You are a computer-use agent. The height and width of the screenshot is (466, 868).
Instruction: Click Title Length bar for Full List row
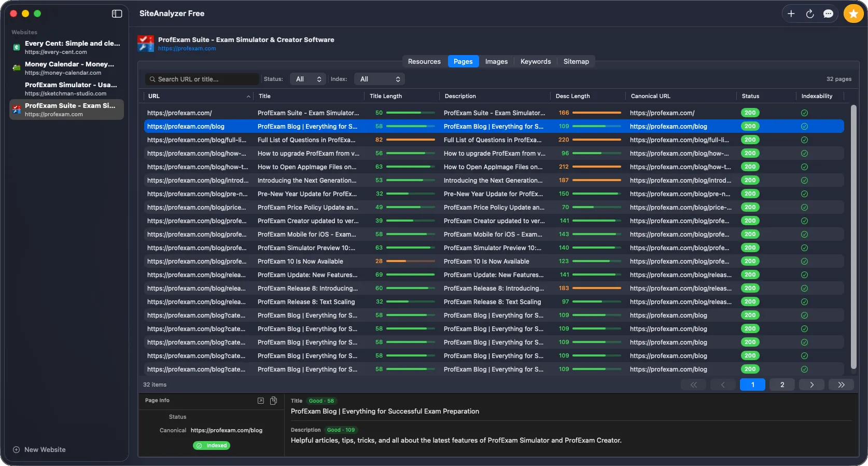(410, 140)
